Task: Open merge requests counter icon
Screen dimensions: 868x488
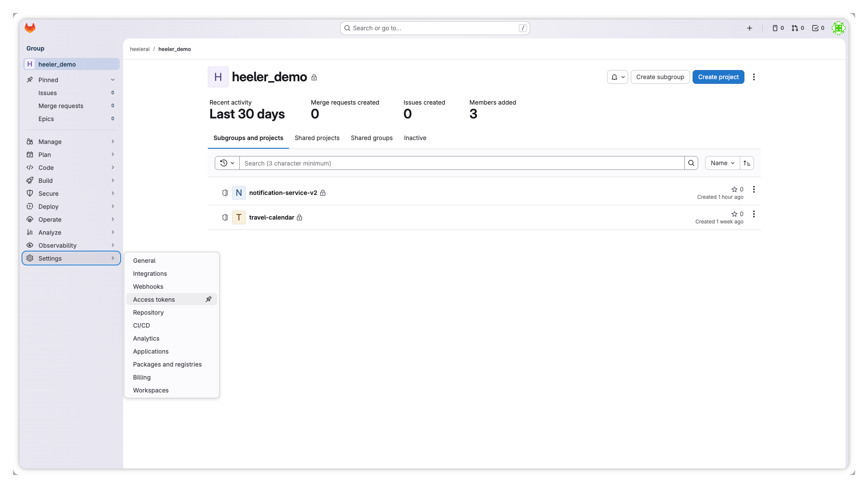Action: [x=798, y=28]
